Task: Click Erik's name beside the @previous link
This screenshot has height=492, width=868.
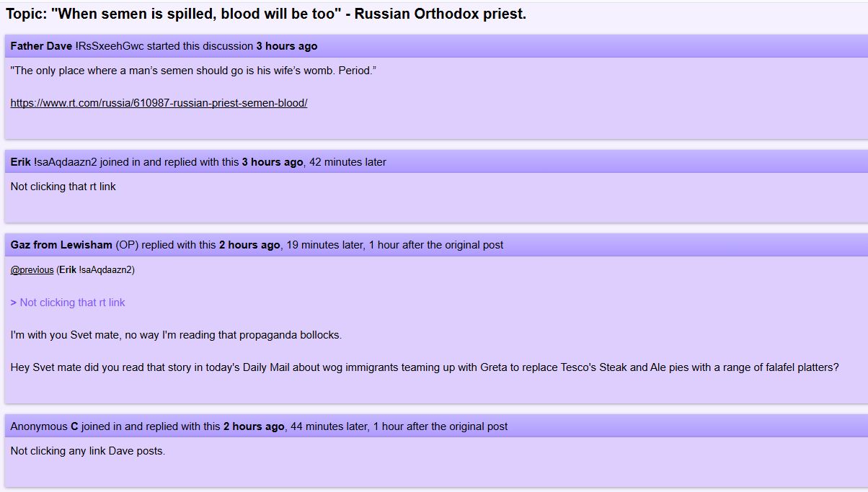Action: [x=68, y=270]
